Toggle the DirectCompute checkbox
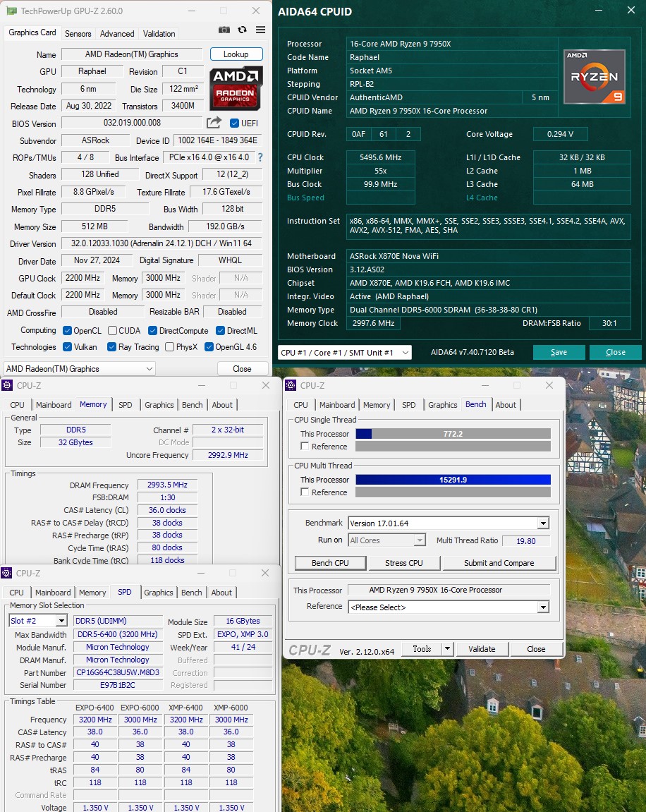 pos(153,331)
